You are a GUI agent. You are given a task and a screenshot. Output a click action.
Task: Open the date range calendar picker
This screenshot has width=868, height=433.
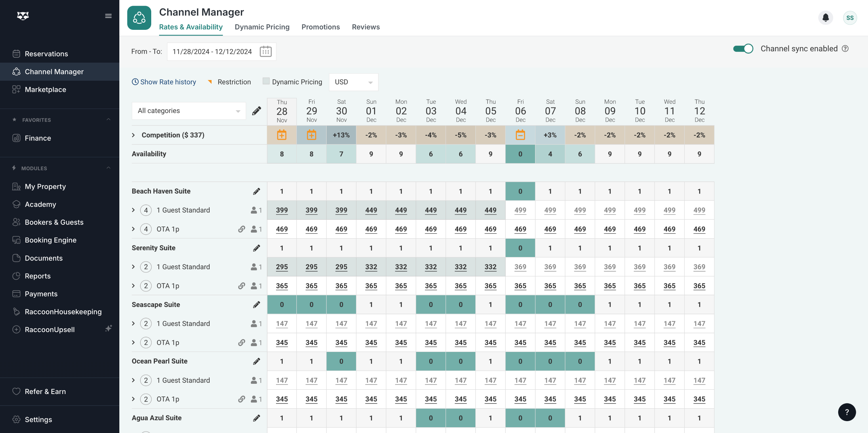click(265, 52)
